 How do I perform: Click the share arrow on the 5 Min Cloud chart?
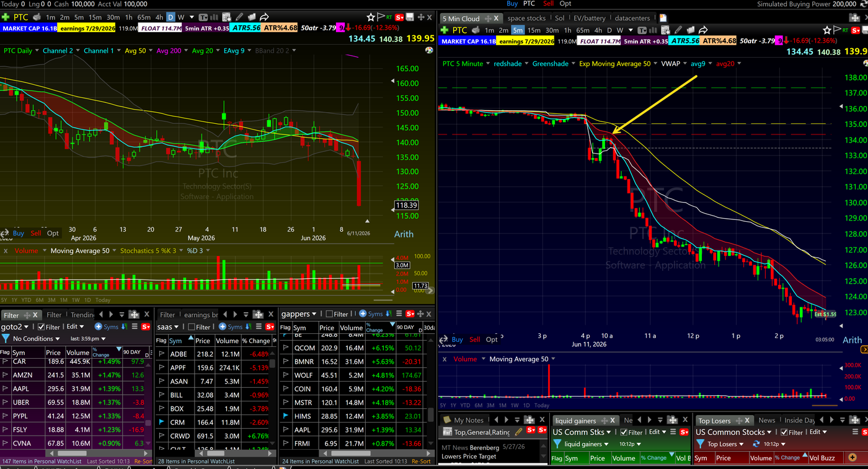(703, 30)
